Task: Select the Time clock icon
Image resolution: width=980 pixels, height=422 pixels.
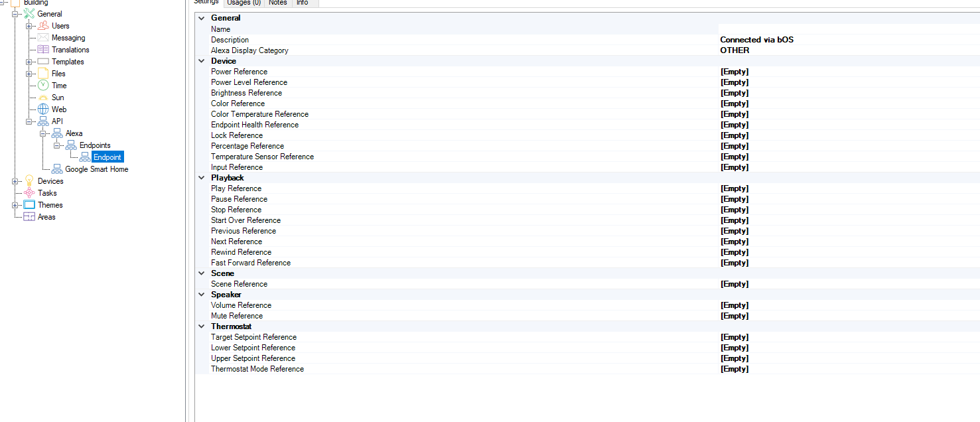Action: [x=43, y=86]
